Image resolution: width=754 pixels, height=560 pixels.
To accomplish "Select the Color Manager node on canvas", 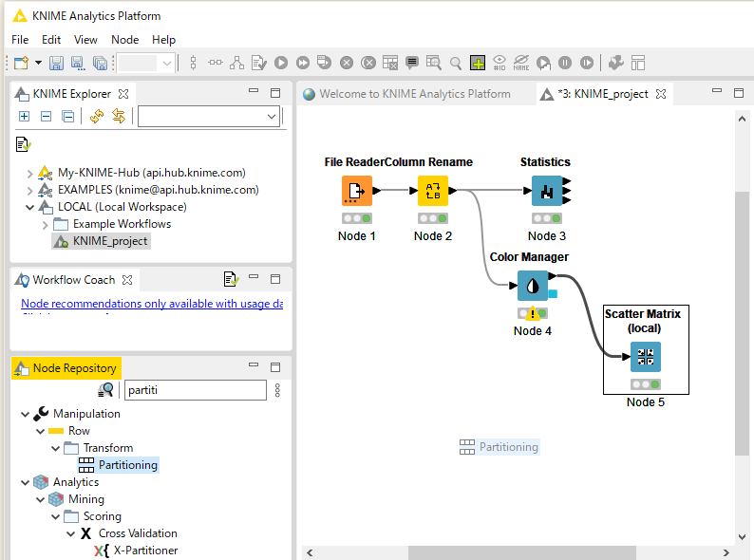I will [533, 286].
